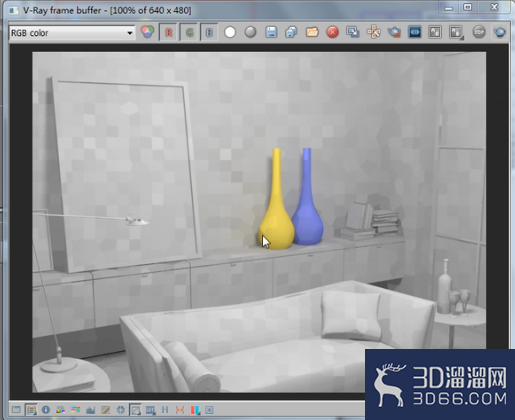Screen dimensions: 515x420
Task: Click the last square icon in the bottom bar
Action: [x=209, y=410]
